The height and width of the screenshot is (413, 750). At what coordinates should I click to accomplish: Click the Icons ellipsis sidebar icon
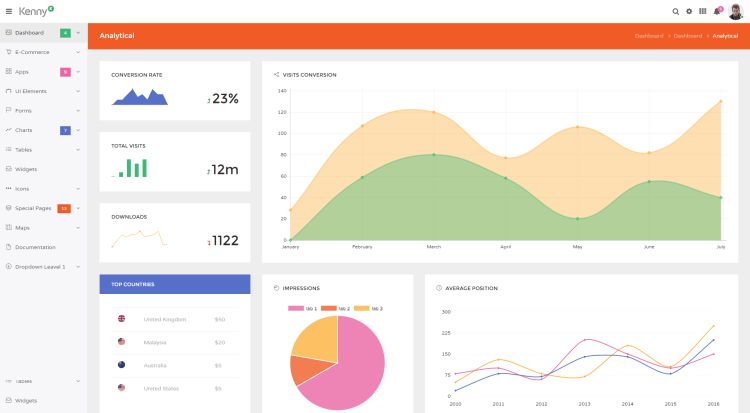click(x=9, y=189)
